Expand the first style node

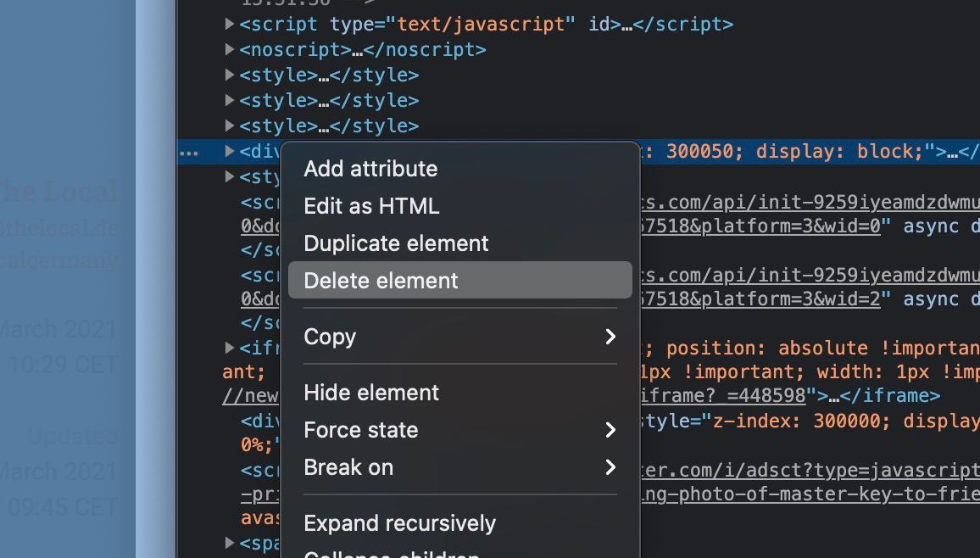click(x=230, y=75)
